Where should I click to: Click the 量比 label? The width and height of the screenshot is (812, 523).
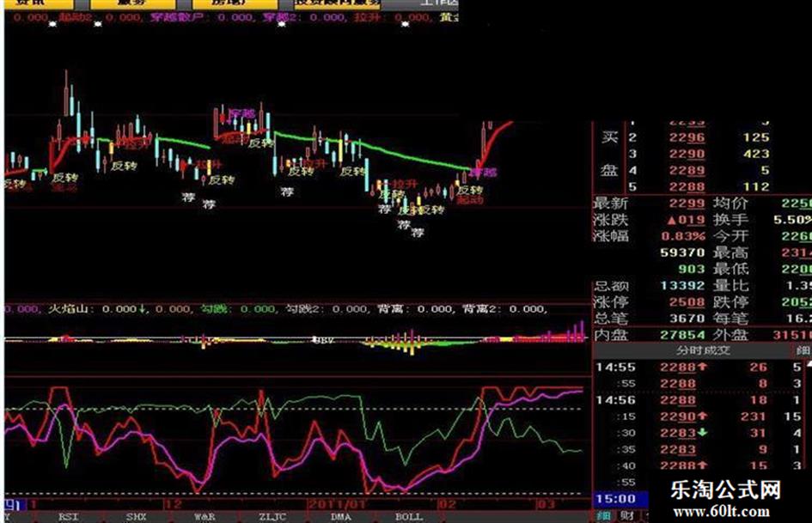730,285
